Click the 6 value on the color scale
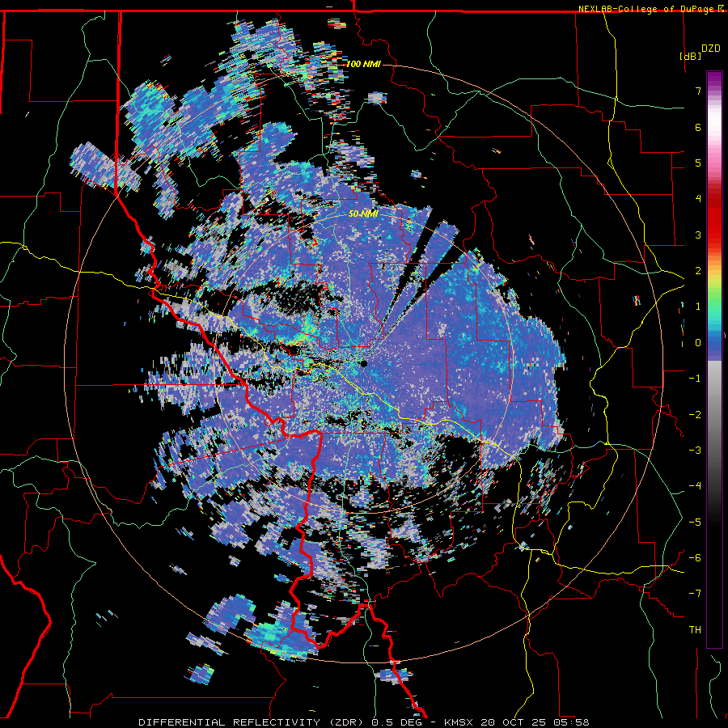728x728 pixels. pos(698,127)
